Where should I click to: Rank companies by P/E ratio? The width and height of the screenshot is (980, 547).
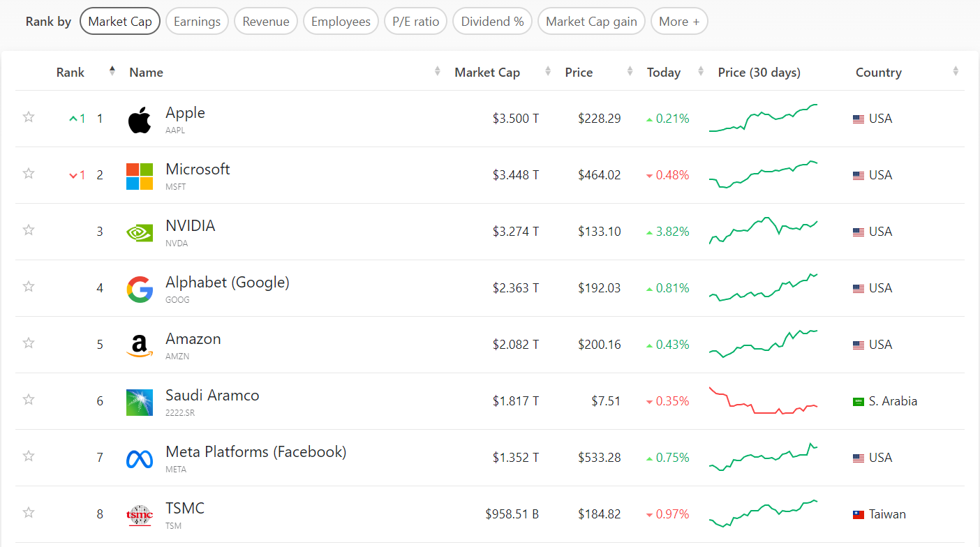click(416, 22)
